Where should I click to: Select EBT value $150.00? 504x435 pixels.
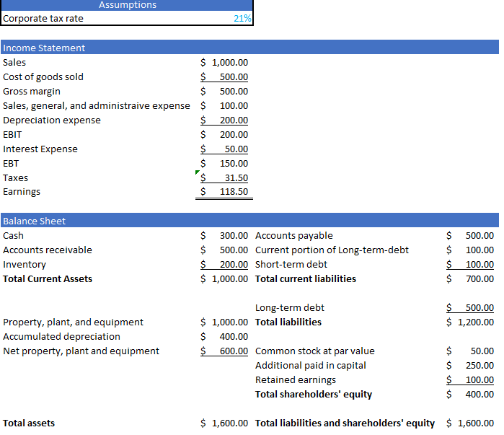224,164
